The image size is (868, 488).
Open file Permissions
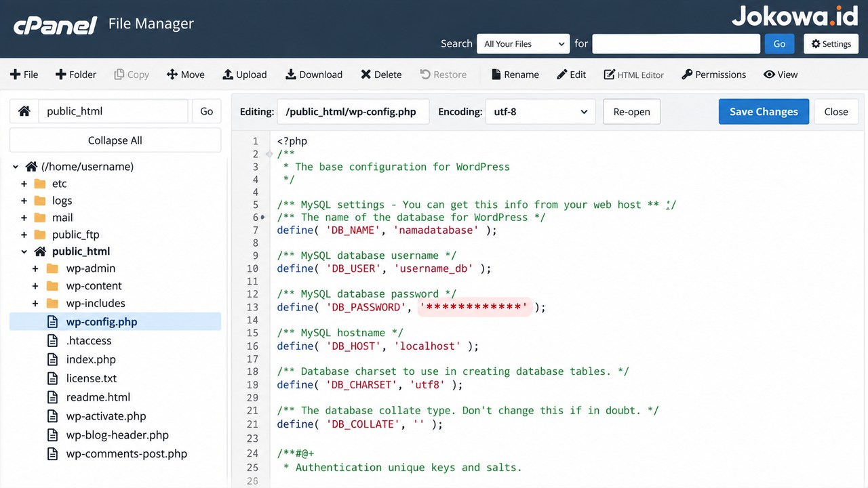point(713,75)
